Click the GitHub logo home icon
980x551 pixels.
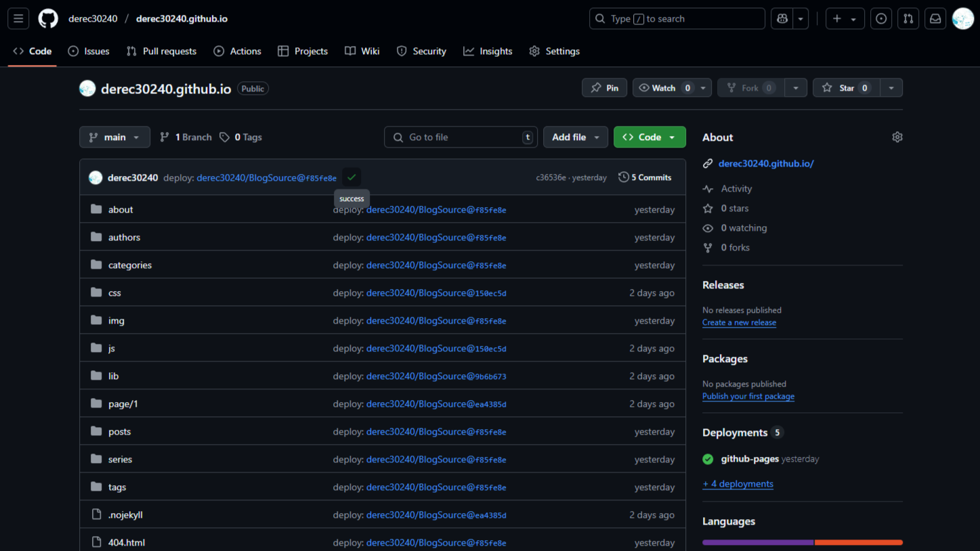pos(48,19)
